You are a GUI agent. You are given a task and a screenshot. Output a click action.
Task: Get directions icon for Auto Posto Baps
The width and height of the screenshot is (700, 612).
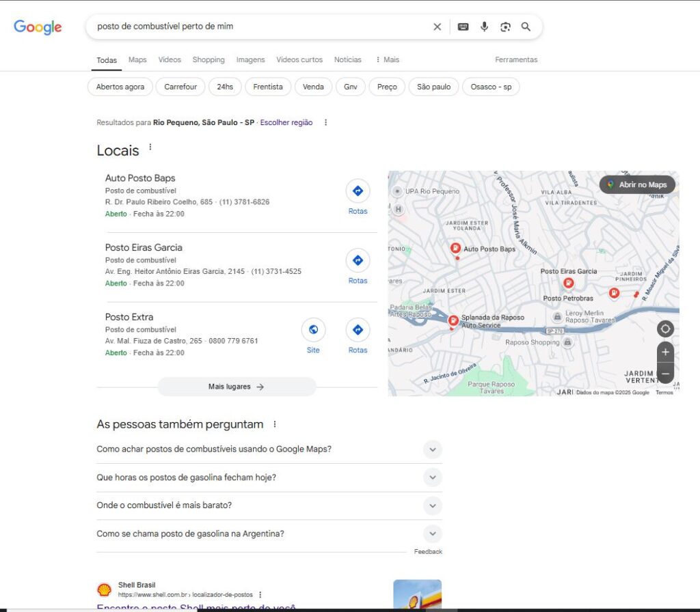coord(358,191)
